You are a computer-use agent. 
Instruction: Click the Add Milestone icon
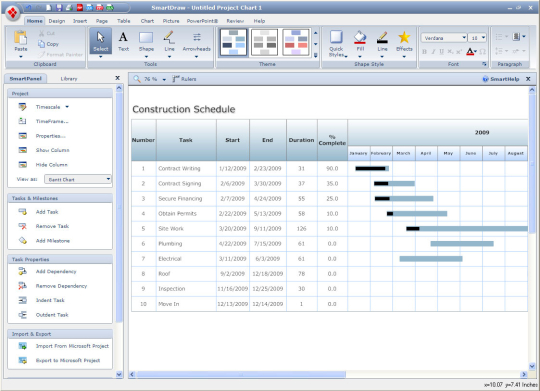tap(23, 240)
